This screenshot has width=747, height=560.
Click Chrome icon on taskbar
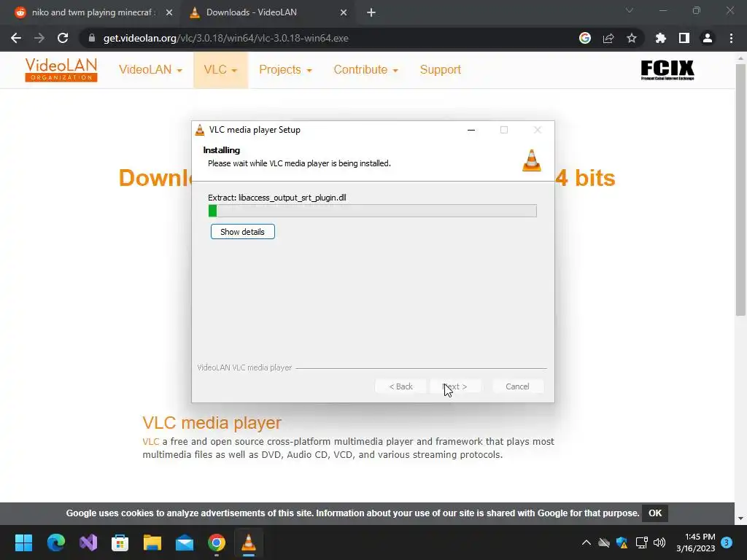click(217, 542)
